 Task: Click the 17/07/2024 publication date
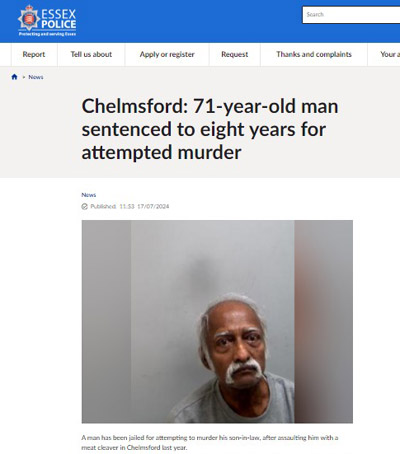[153, 206]
